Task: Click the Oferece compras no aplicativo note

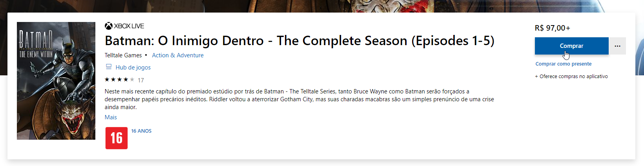Action: pyautogui.click(x=571, y=77)
